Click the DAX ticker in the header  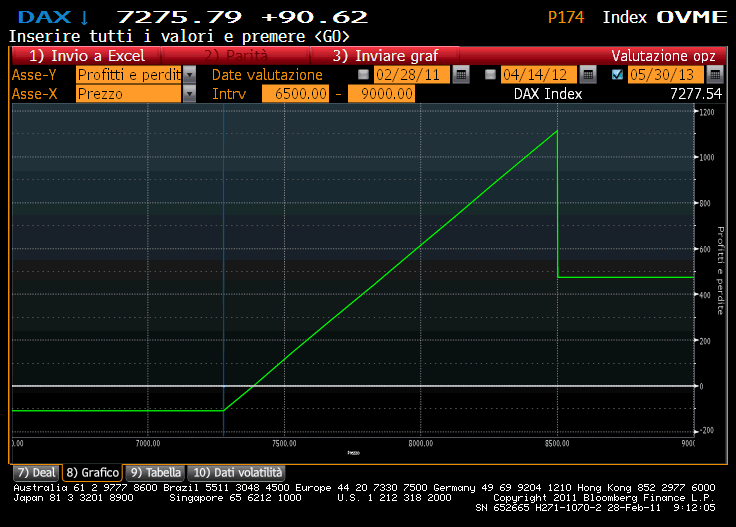(44, 17)
